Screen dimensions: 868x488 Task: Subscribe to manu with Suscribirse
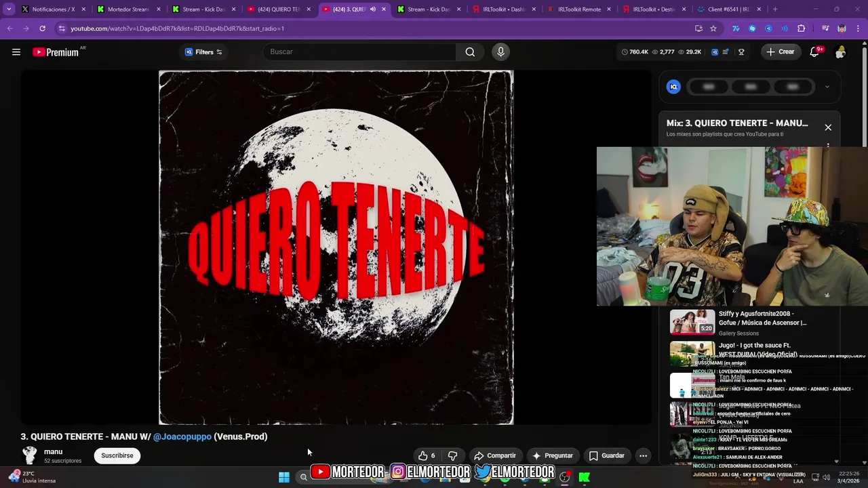[117, 455]
